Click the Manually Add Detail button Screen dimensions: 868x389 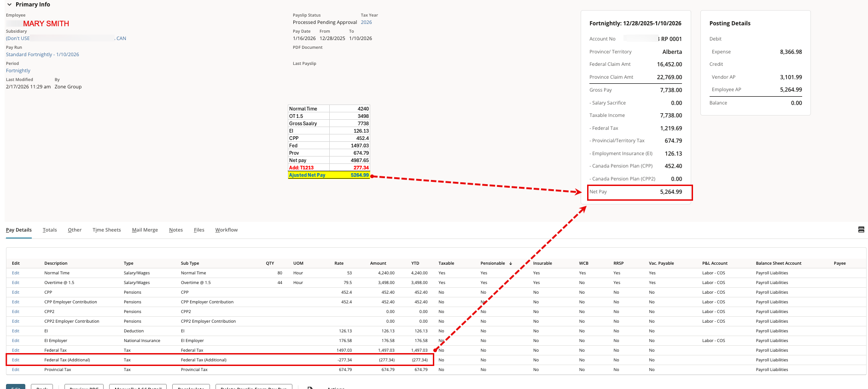coord(138,387)
